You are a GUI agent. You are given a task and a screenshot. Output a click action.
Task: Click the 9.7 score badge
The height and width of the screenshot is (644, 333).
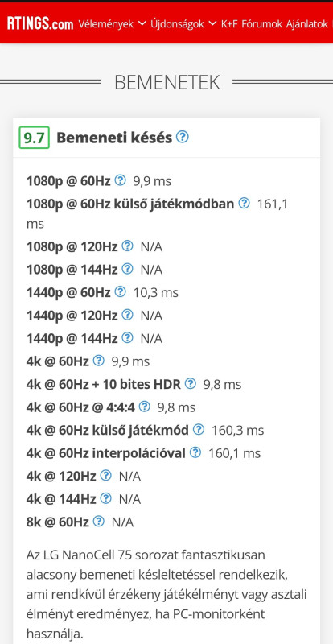tap(34, 138)
